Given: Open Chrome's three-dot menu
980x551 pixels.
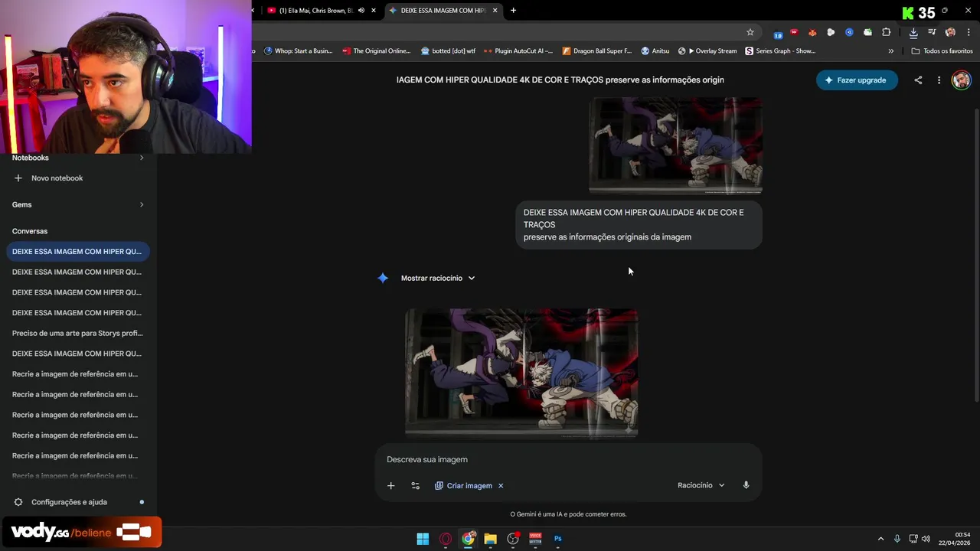Looking at the screenshot, I should coord(969,32).
